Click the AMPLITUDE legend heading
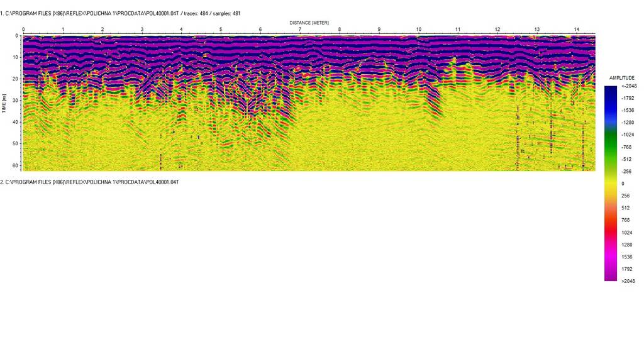 coord(621,77)
